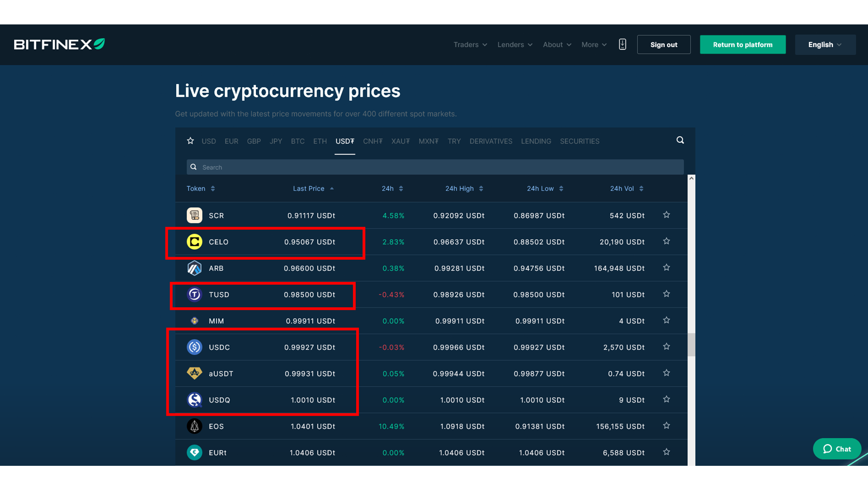Open the Chat widget
This screenshot has width=868, height=488.
coord(837,449)
